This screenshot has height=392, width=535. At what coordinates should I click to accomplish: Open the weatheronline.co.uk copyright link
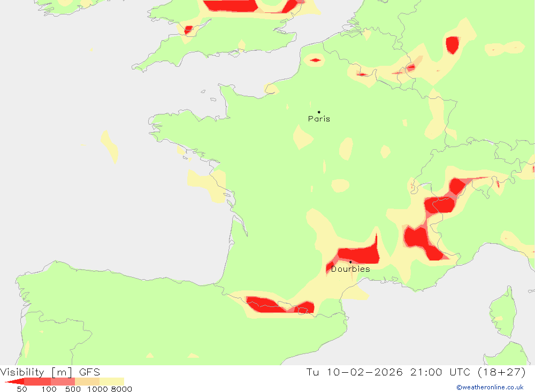(490, 387)
